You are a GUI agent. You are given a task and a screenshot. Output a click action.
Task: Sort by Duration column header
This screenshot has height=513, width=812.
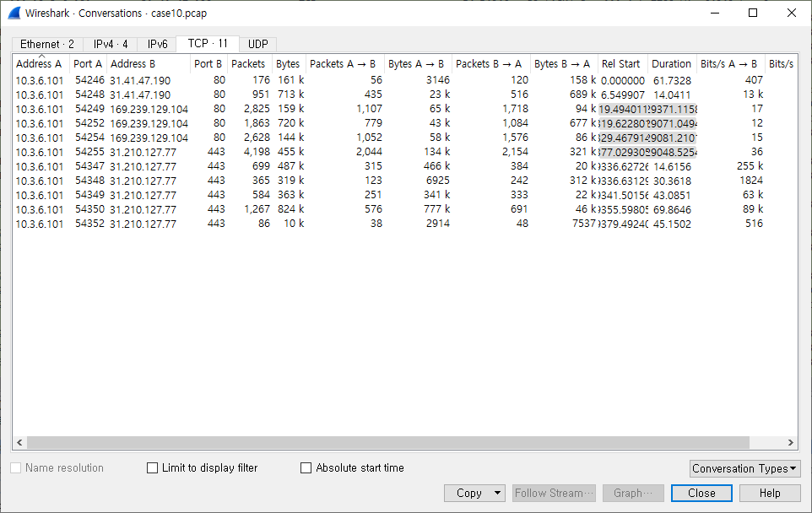coord(672,64)
